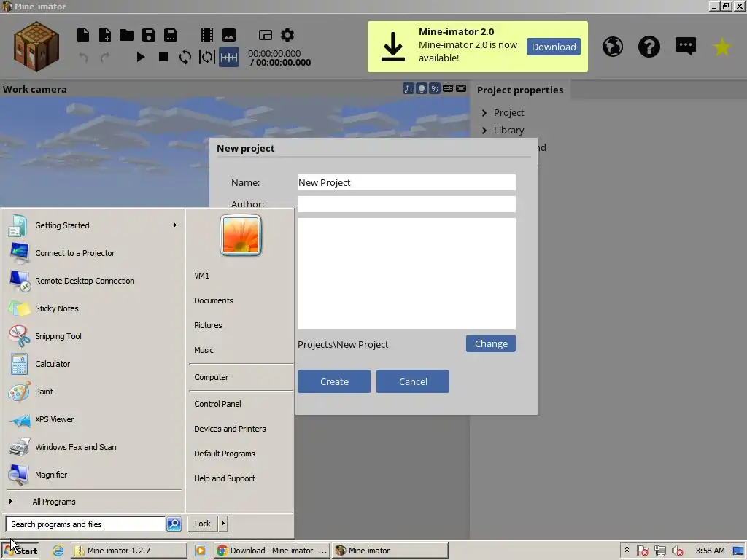747x560 pixels.
Task: Open Windows Fax and Scan
Action: (x=93, y=447)
